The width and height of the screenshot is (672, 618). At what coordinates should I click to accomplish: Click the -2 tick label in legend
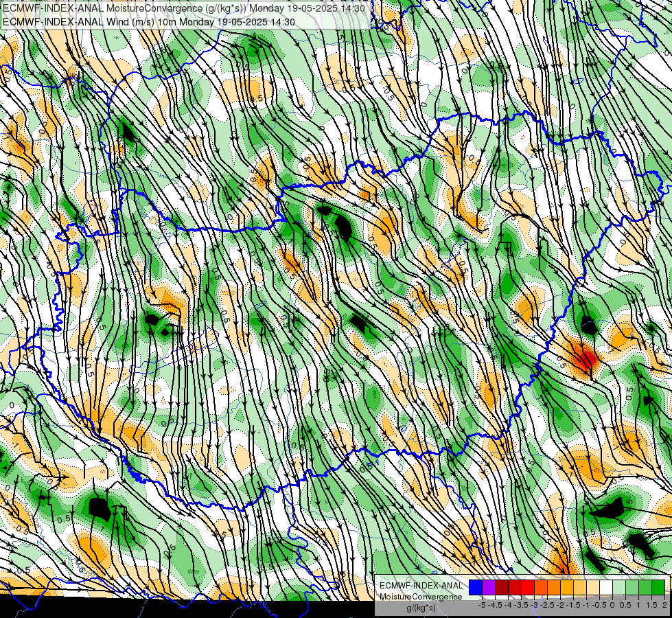tap(560, 605)
